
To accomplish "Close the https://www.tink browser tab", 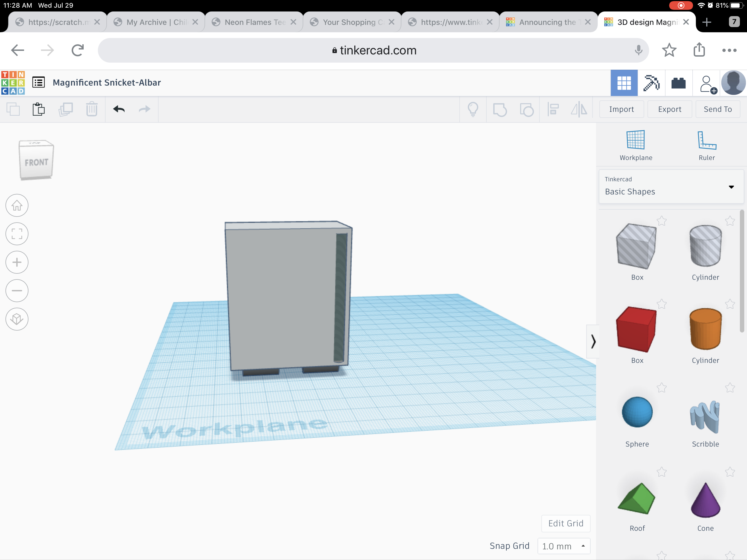I will pyautogui.click(x=489, y=22).
